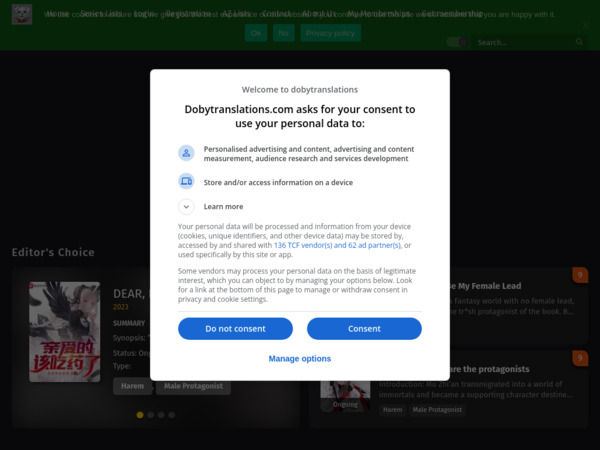Open Manage options link

click(300, 359)
